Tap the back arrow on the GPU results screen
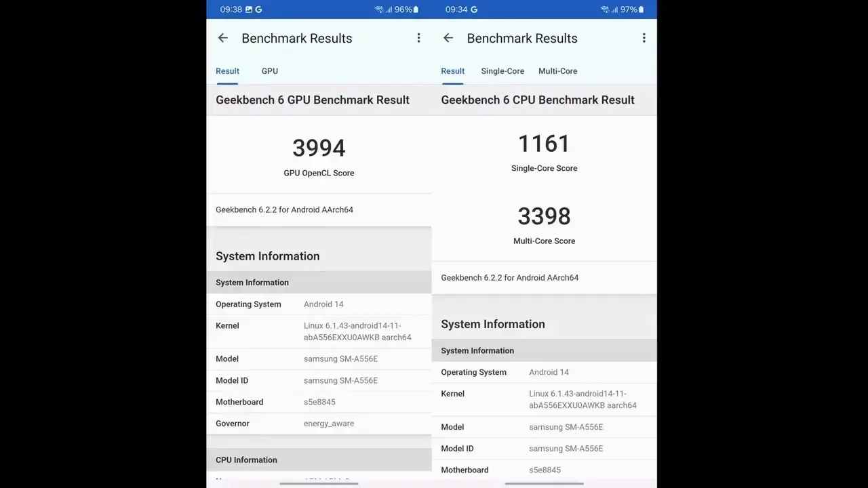868x488 pixels. pyautogui.click(x=223, y=38)
